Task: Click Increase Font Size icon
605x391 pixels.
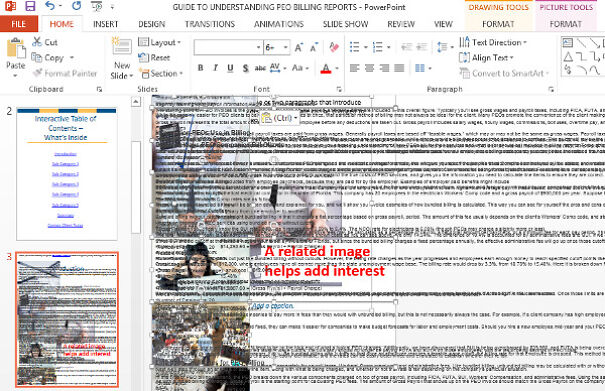Action: click(299, 47)
